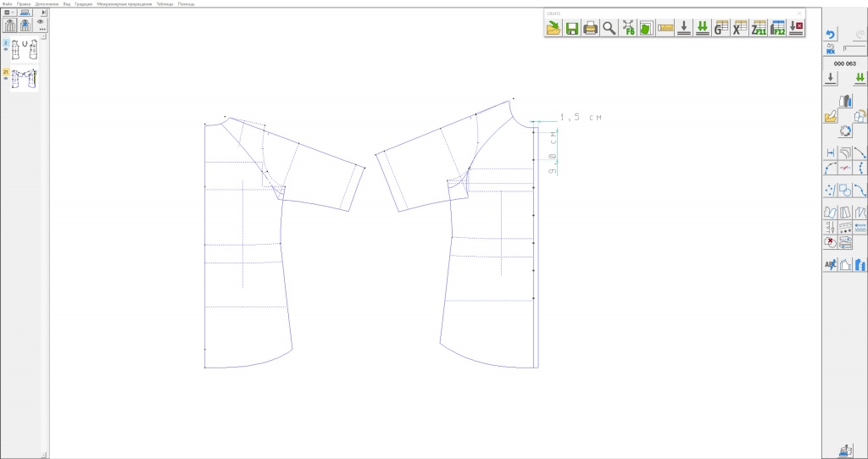The image size is (868, 459).
Task: Open the G table icon
Action: pyautogui.click(x=721, y=28)
